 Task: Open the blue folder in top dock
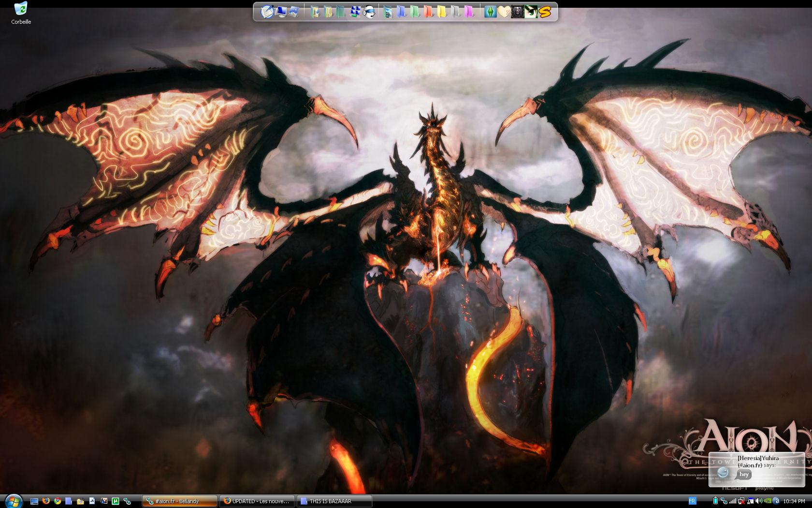[401, 12]
